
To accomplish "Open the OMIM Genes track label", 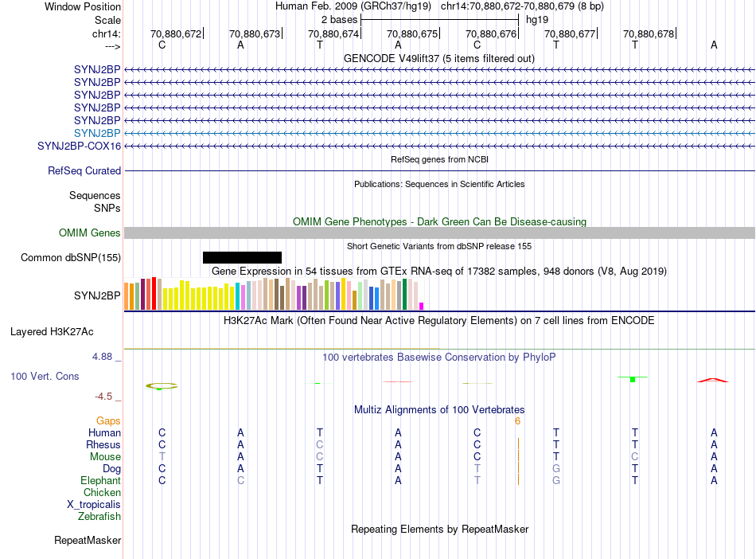I will (x=90, y=233).
